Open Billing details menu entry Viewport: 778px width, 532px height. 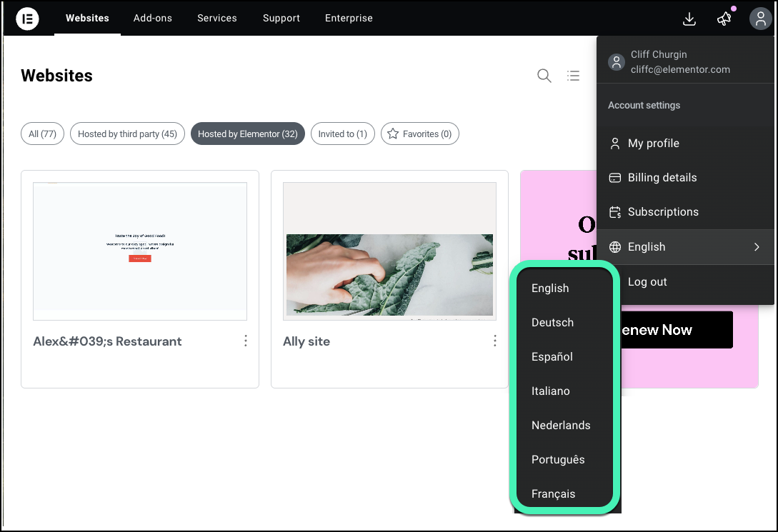662,178
